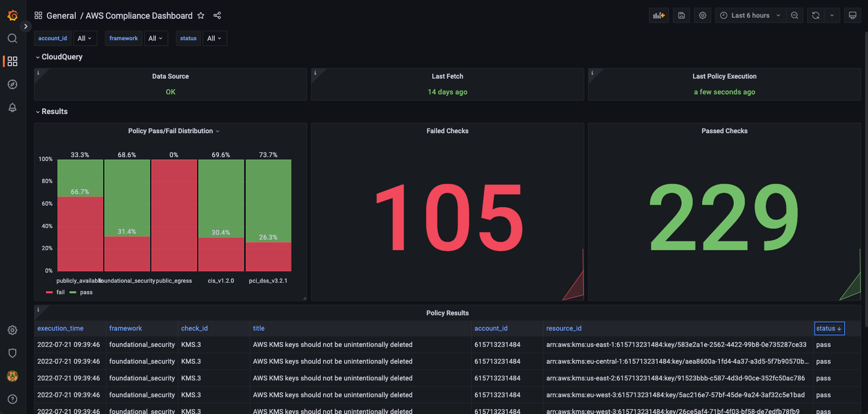Open Alerting bell in the sidebar
Screen dimensions: 868x414
pos(12,107)
